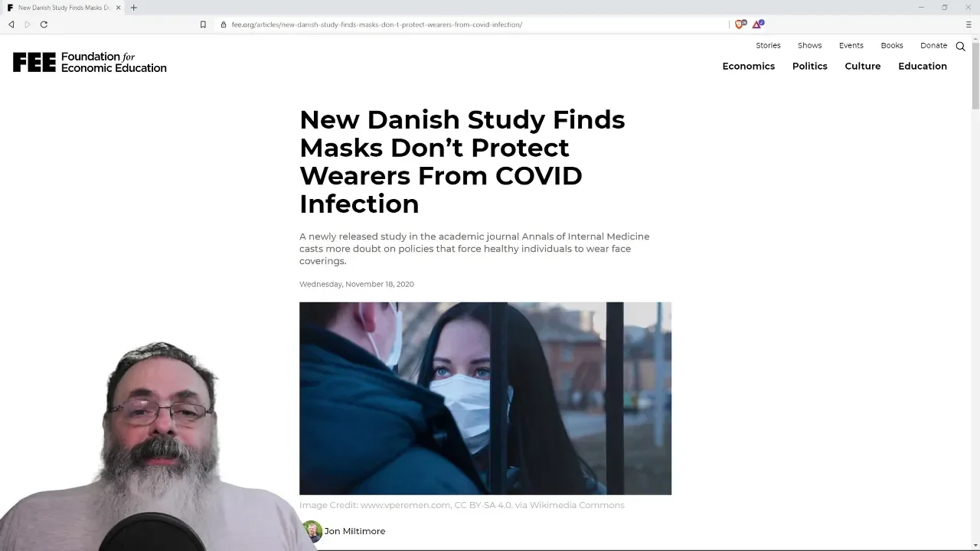Bookmark this page via the bookmark icon

[x=203, y=24]
